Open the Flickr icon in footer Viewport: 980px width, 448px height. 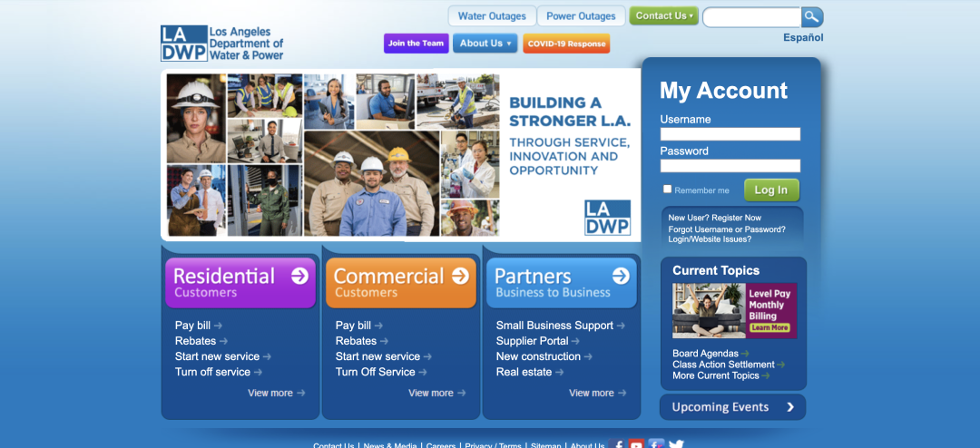(656, 444)
